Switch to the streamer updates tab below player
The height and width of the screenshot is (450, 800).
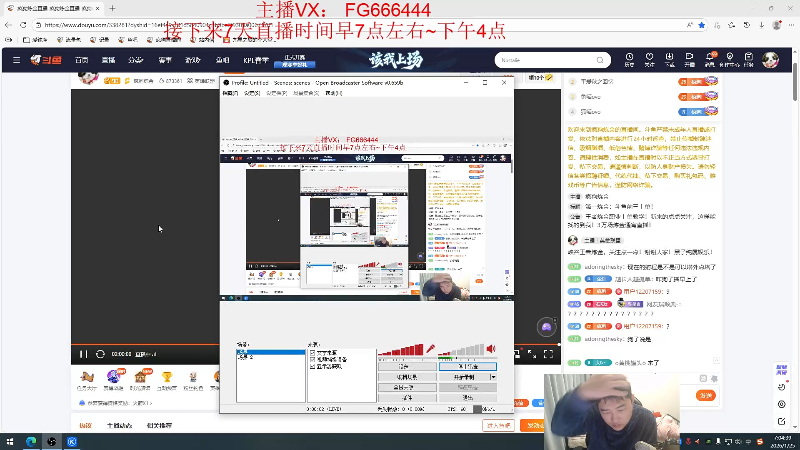119,426
